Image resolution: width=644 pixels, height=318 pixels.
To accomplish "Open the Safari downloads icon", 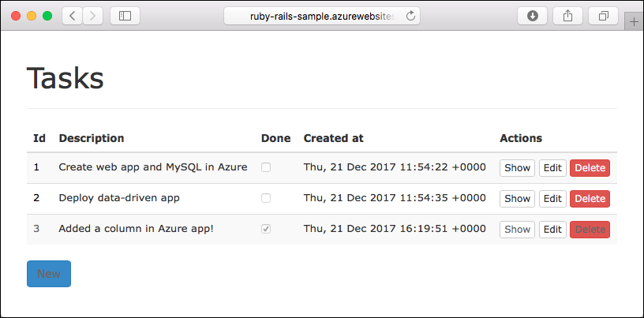I will pyautogui.click(x=533, y=16).
